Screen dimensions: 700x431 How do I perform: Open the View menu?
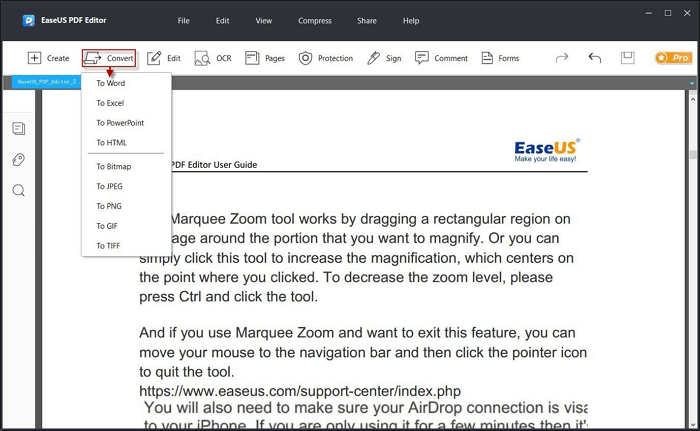pyautogui.click(x=264, y=21)
